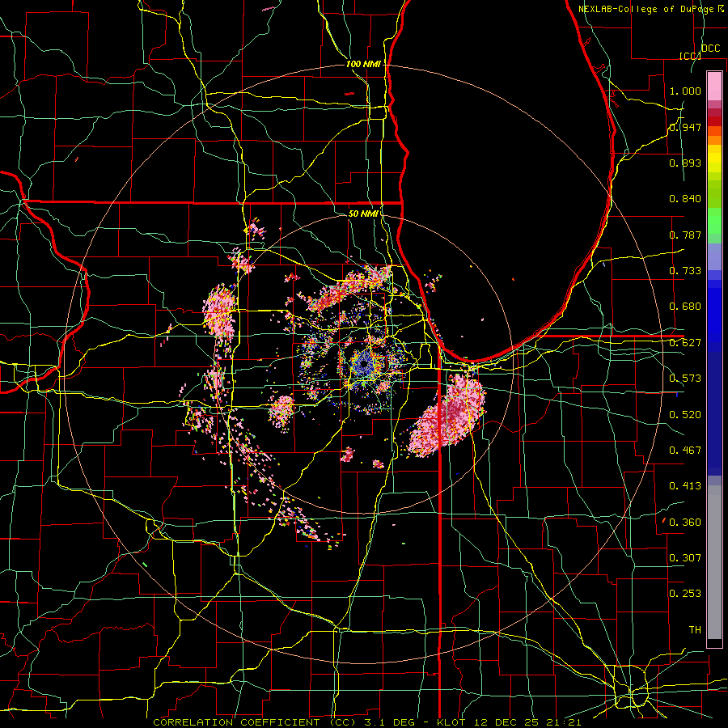Screen dimensions: 728x728
Task: Select the 0.413 scale value
Action: click(x=685, y=486)
